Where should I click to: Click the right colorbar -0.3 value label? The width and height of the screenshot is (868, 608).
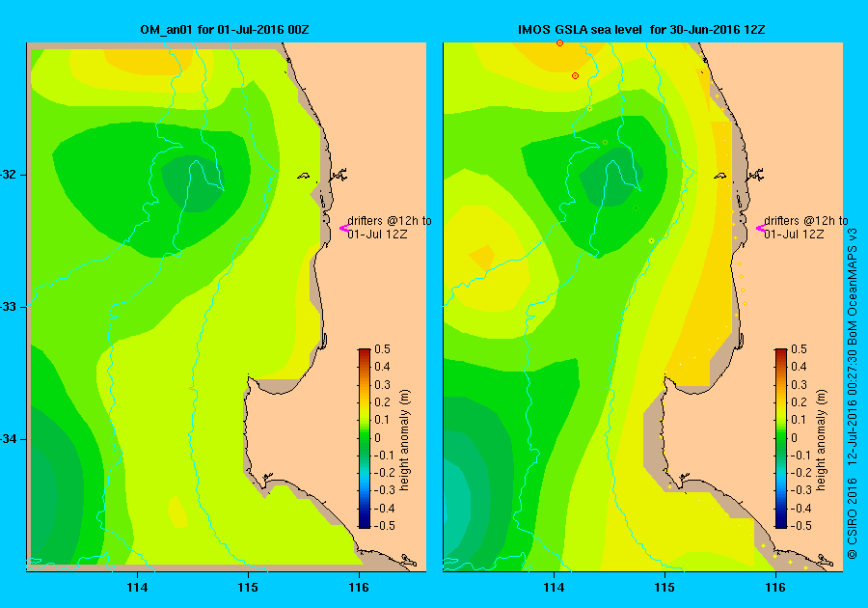799,490
